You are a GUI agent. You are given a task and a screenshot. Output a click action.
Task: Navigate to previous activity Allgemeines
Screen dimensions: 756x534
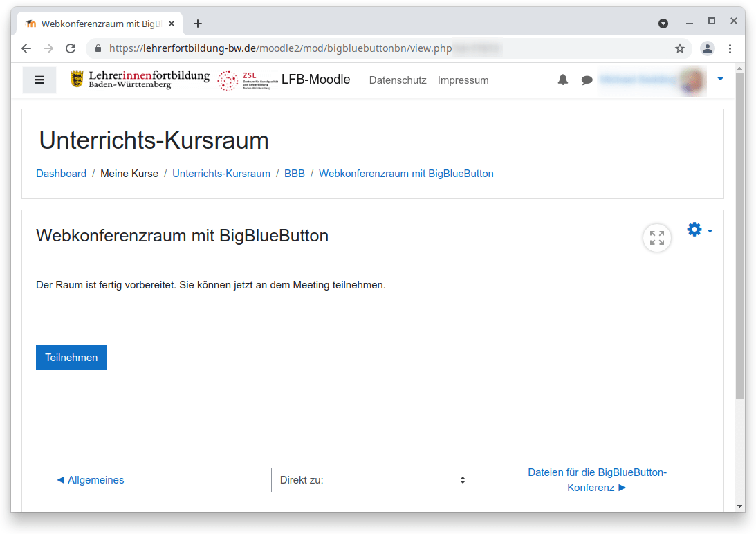[x=91, y=480]
